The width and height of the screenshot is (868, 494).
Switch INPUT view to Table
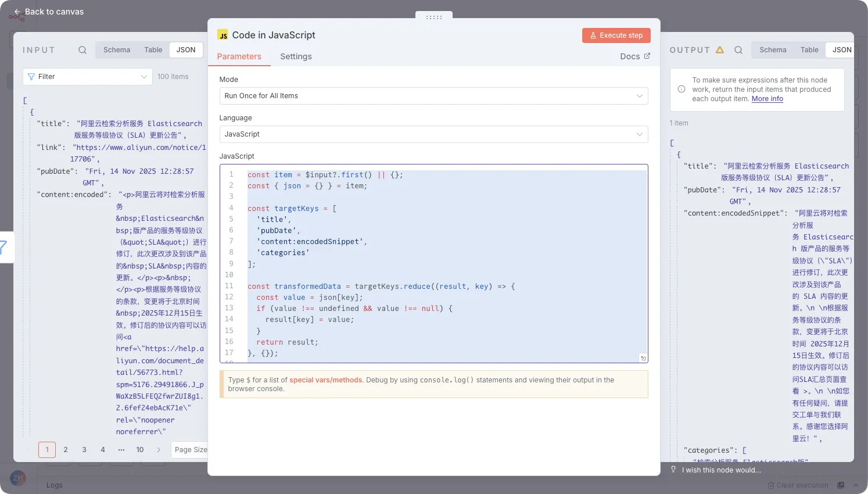click(153, 50)
